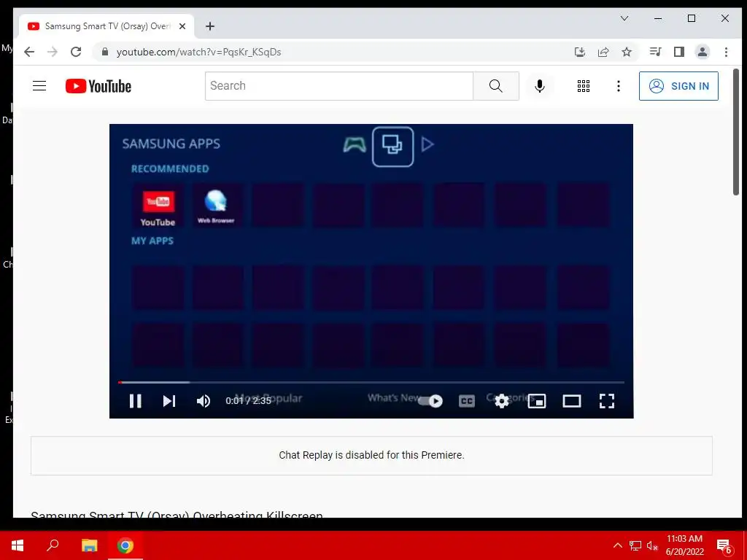This screenshot has height=560, width=747.
Task: Open Chrome profile avatar
Action: [703, 52]
